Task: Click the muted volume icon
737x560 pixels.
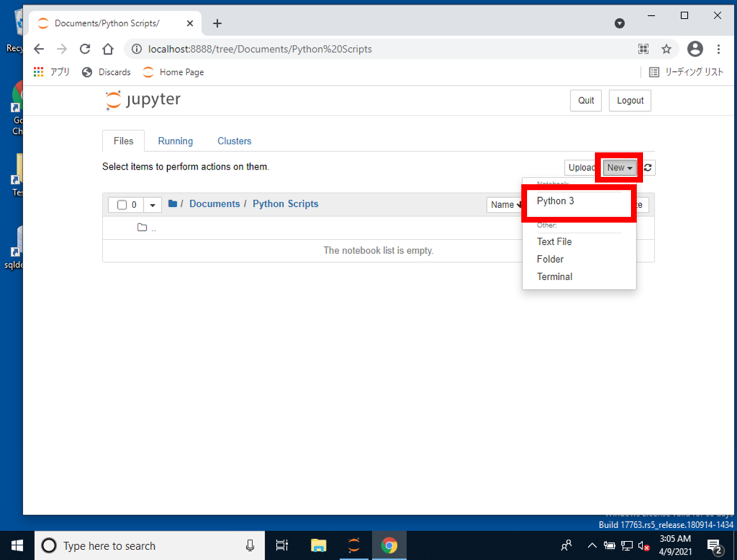Action: [644, 545]
